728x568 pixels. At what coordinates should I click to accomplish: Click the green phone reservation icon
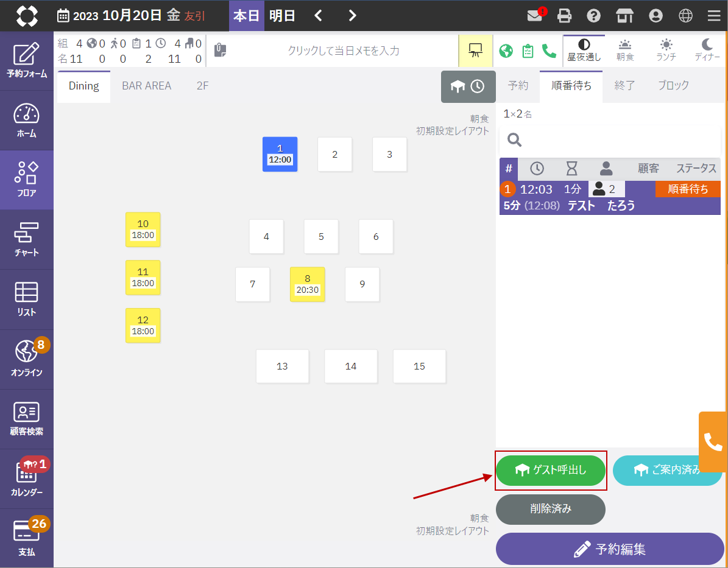[x=549, y=51]
